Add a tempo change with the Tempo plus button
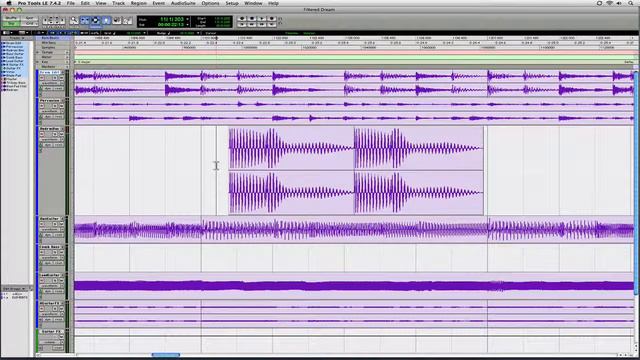 [67, 53]
